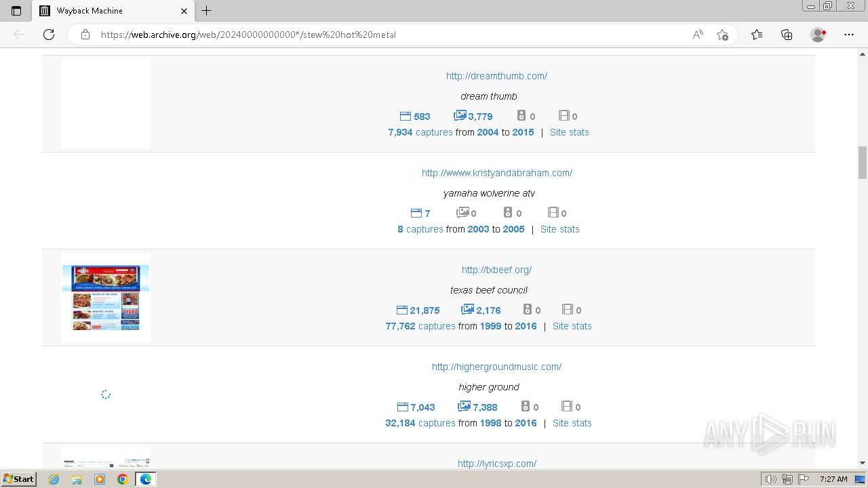Click the audio count icon for highergroundmusic.com
Screen dimensions: 868x488
(x=525, y=407)
